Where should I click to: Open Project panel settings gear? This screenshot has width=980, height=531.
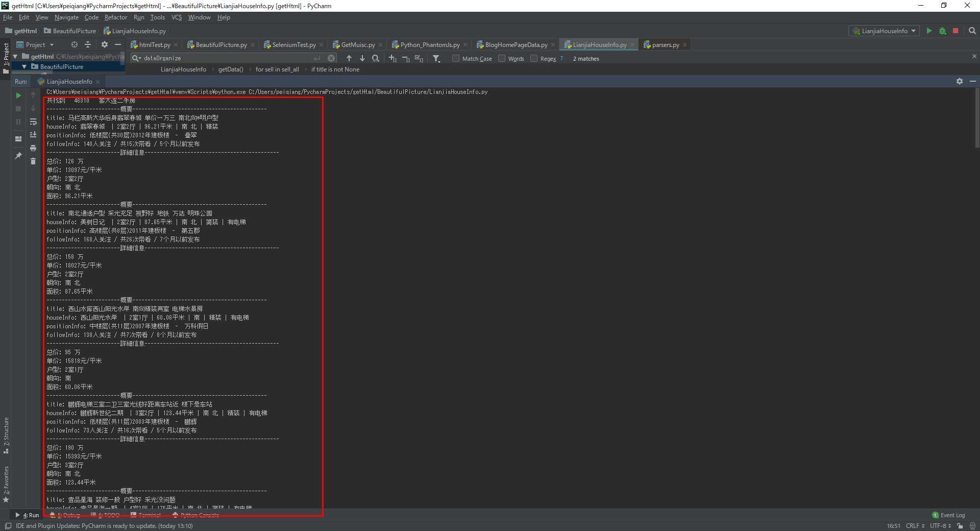[105, 45]
